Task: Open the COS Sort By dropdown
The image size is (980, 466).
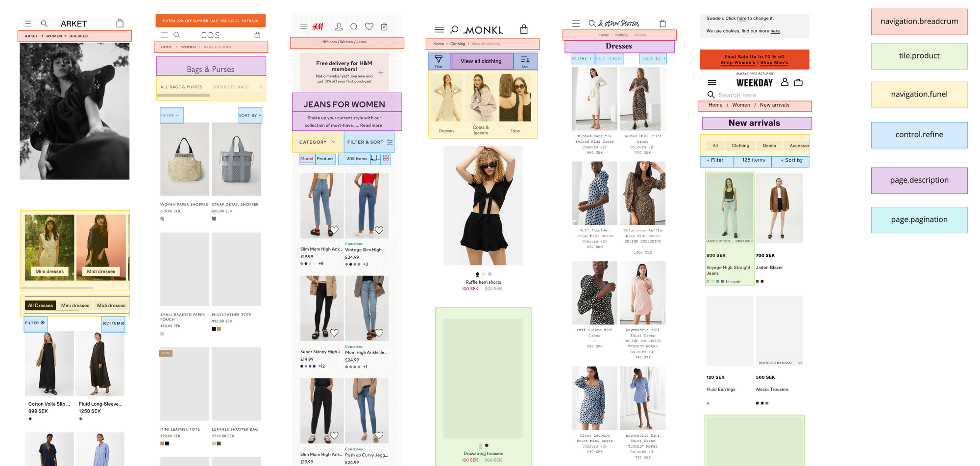Action: pyautogui.click(x=250, y=116)
